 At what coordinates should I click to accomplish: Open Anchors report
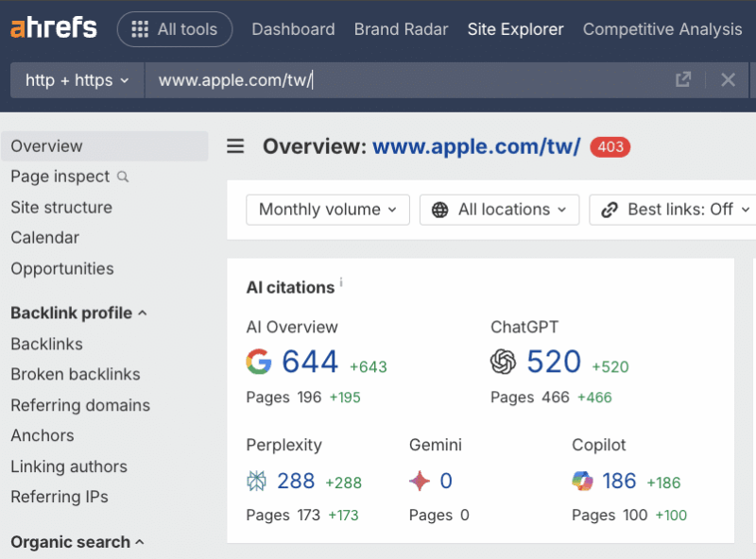43,435
